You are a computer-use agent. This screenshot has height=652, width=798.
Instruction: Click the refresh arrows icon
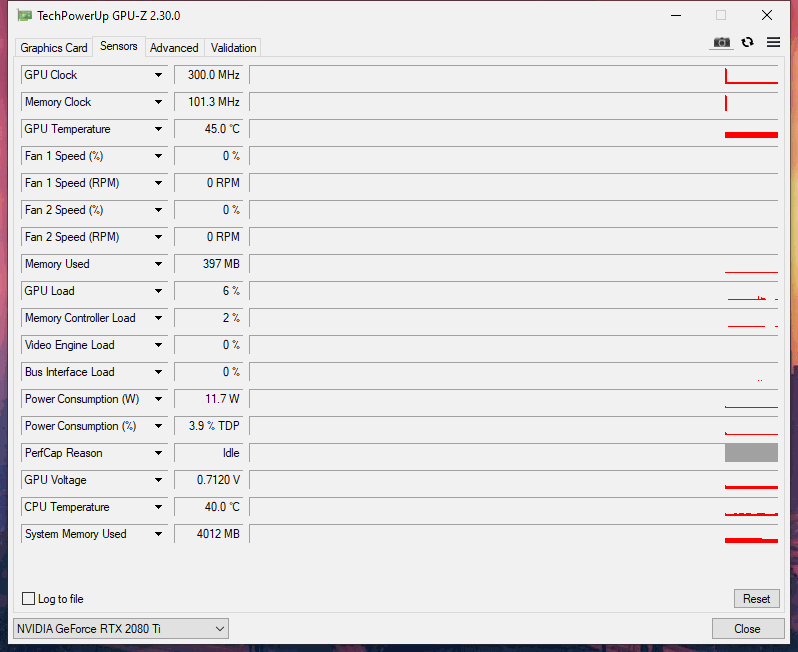coord(747,42)
